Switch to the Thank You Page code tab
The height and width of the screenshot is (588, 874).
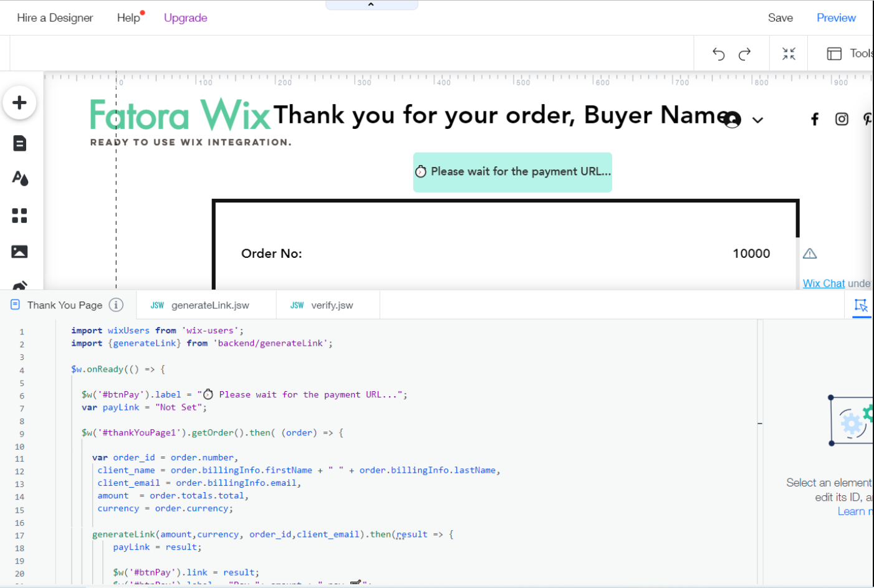tap(65, 305)
